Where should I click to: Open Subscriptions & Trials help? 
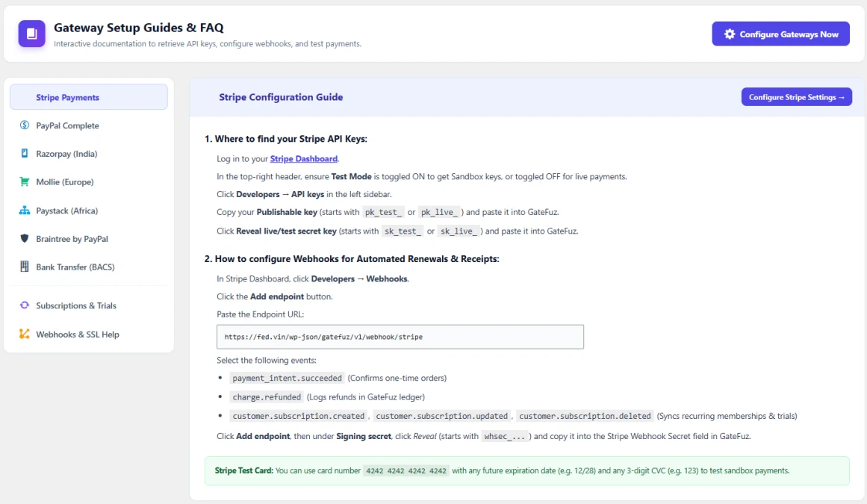tap(88, 305)
